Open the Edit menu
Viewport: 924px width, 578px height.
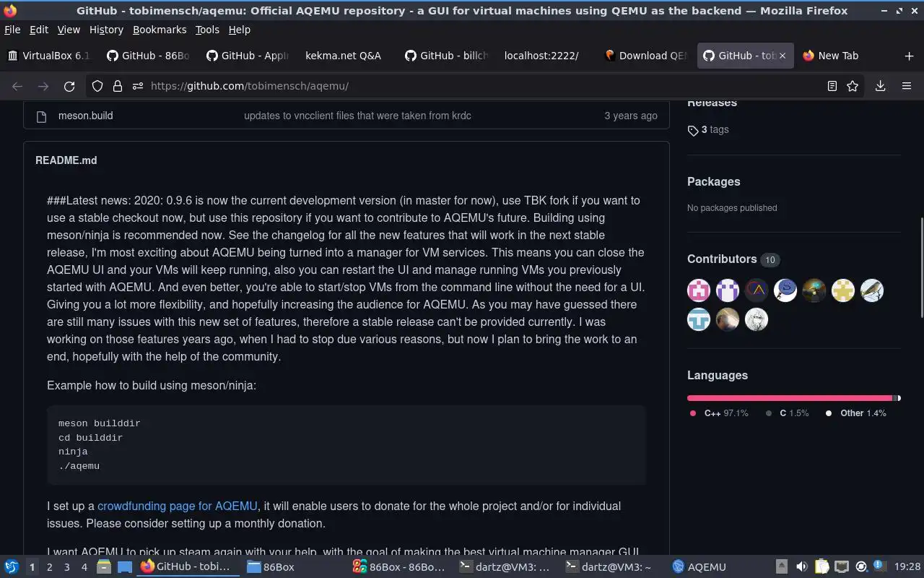39,30
